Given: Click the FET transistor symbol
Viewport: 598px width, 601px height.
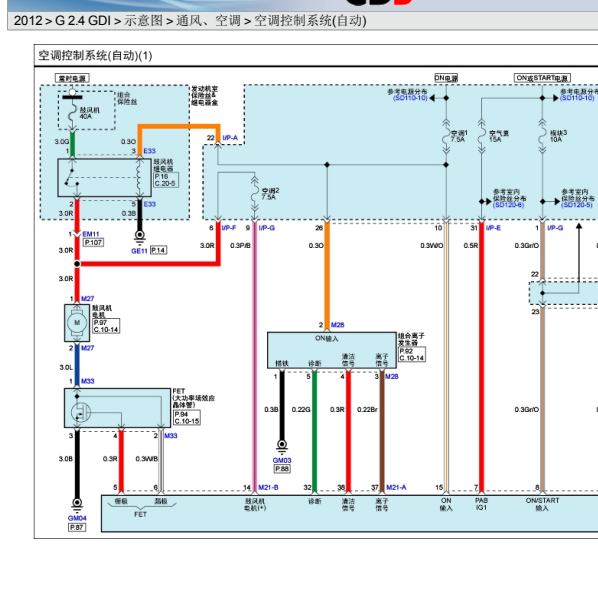Looking at the screenshot, I should coord(81,413).
